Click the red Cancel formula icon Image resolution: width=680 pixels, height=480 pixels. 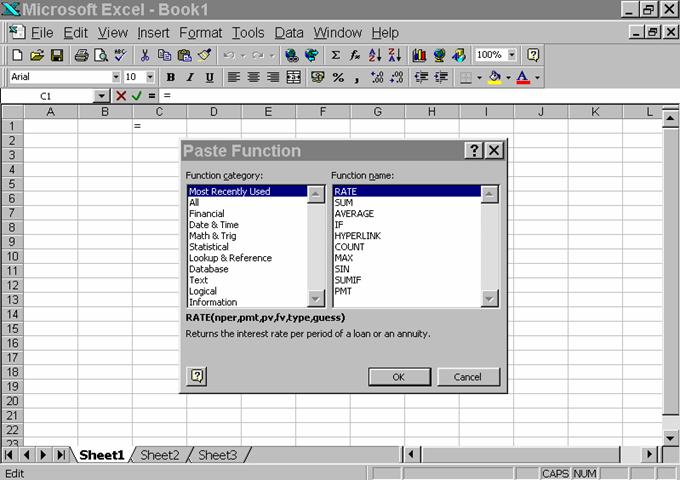pyautogui.click(x=121, y=96)
